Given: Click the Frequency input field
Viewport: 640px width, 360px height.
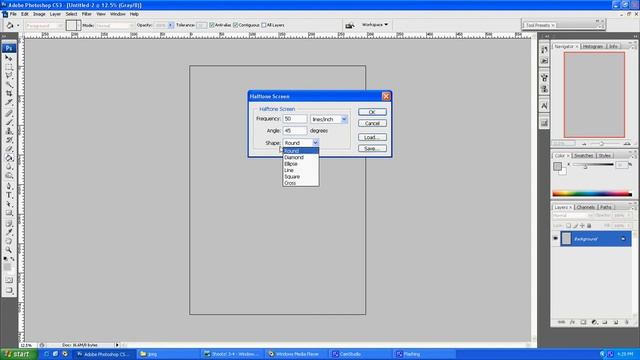Looking at the screenshot, I should pyautogui.click(x=295, y=119).
